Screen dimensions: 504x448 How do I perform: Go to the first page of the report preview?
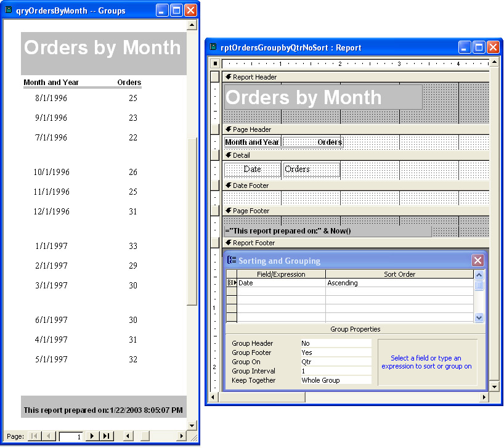[34, 436]
